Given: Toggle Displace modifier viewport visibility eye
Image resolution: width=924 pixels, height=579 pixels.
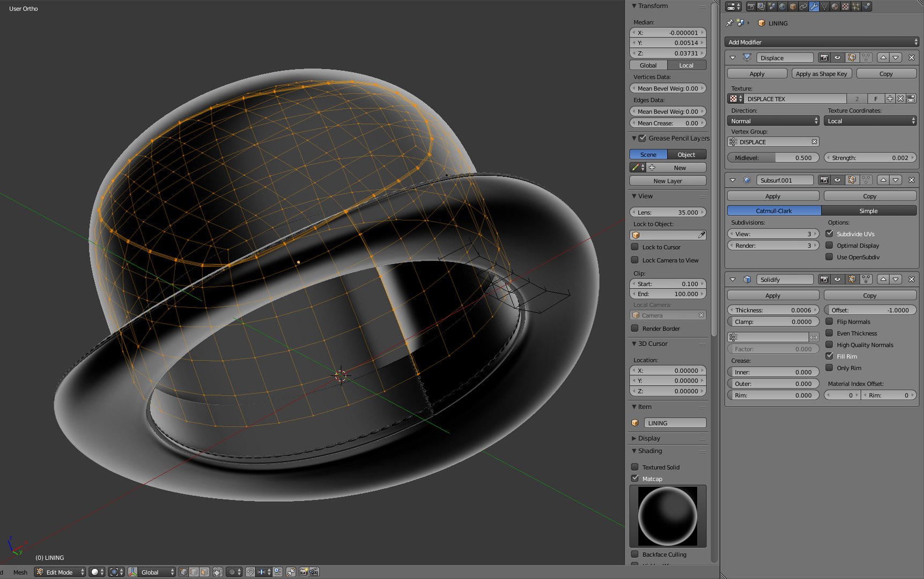Looking at the screenshot, I should coord(837,57).
